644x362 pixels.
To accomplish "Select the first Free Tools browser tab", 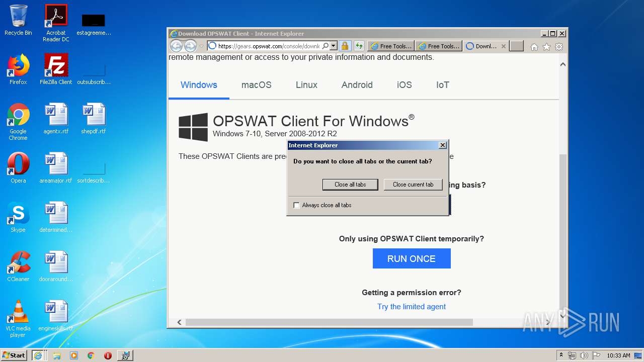I will pos(391,46).
